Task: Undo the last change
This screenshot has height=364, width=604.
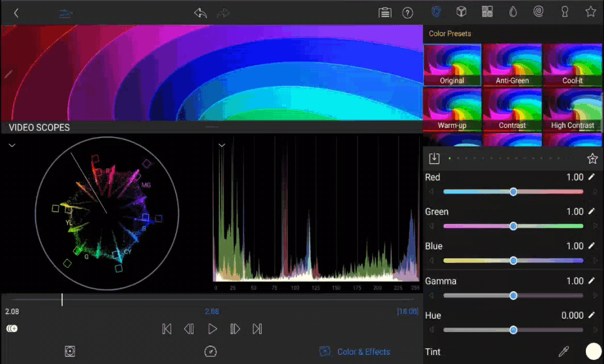Action: point(200,13)
